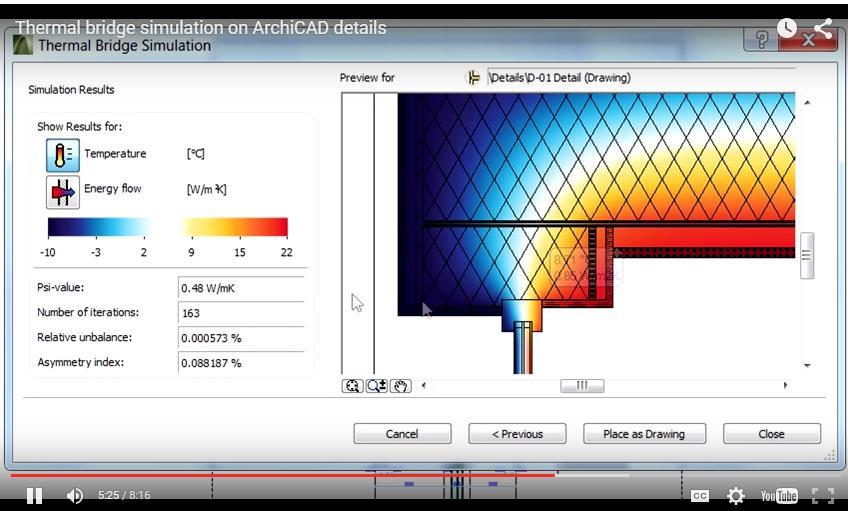Click the yellow-red warm gradient bar
848x511 pixels.
click(235, 227)
